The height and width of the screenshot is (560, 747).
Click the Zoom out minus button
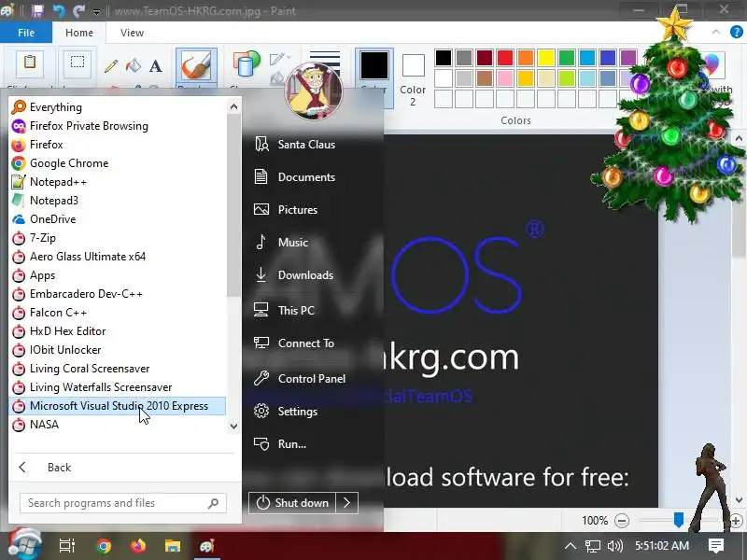[x=622, y=521]
